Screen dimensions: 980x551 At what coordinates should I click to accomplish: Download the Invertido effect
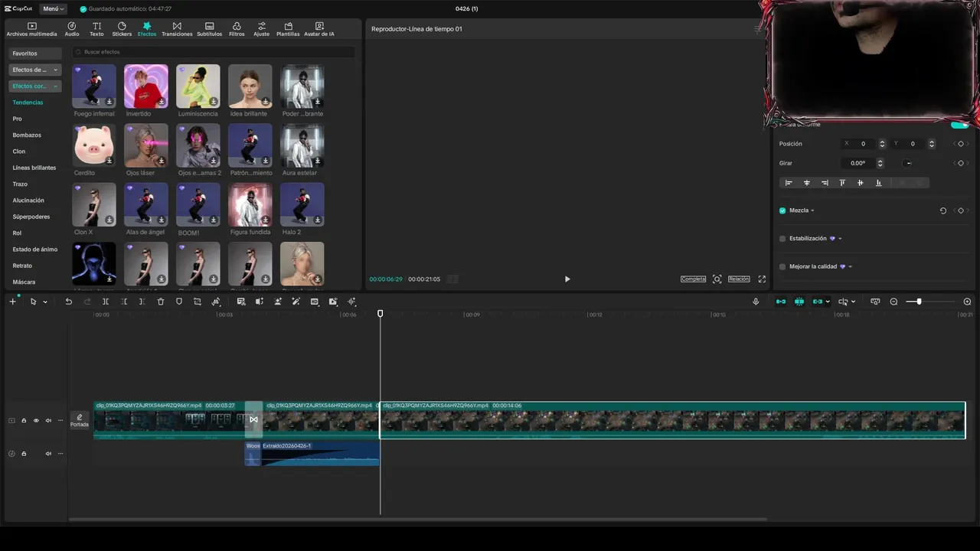pyautogui.click(x=162, y=102)
